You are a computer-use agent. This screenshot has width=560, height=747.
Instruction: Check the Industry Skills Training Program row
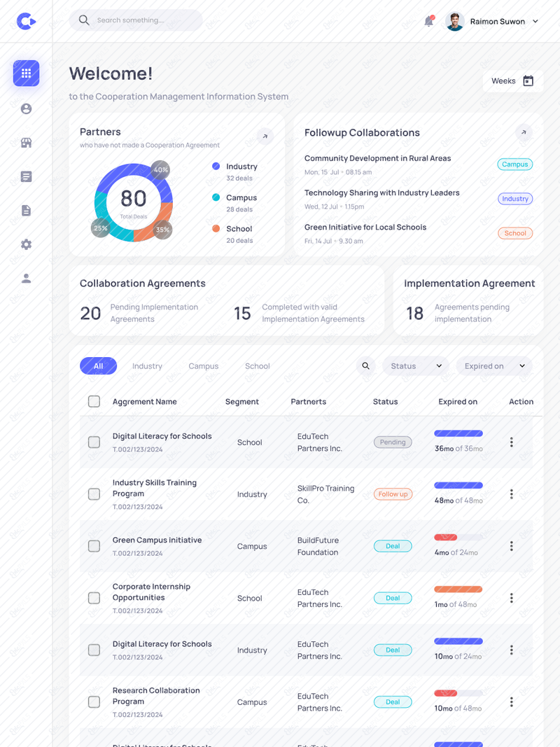click(94, 494)
